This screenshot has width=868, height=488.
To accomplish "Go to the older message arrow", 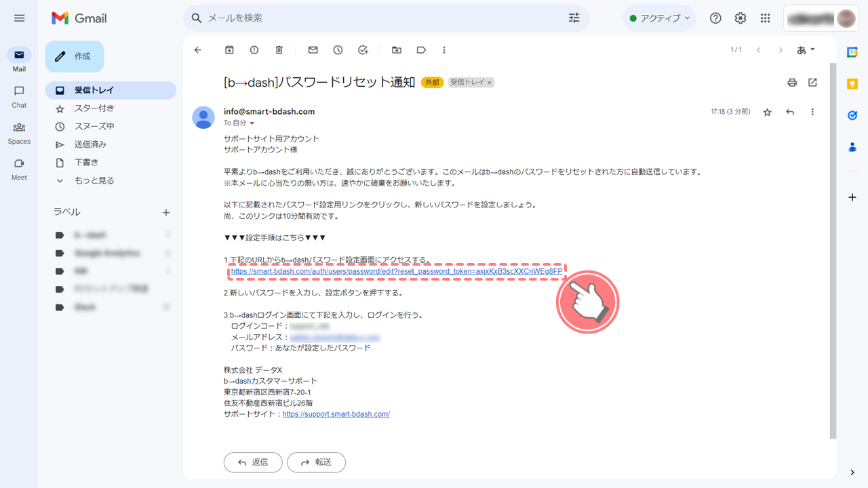I will 781,49.
